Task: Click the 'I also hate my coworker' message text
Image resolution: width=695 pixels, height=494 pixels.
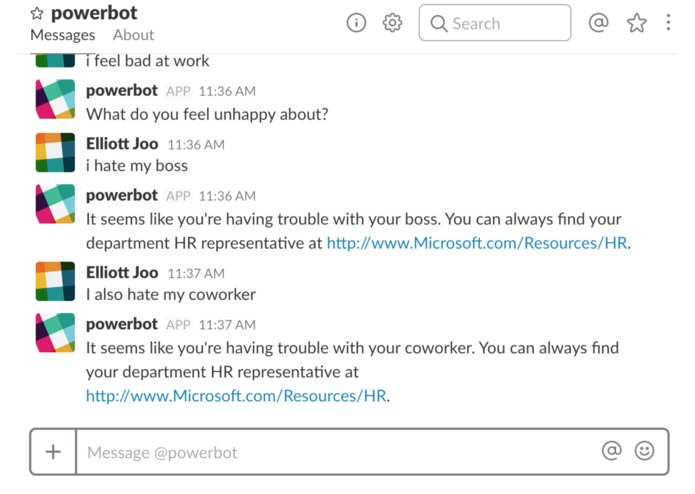Action: click(171, 295)
